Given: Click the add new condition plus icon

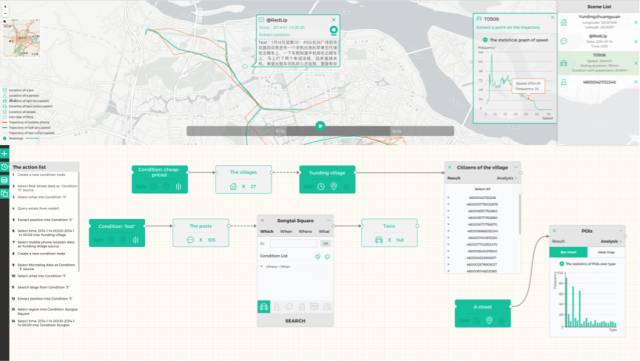Looking at the screenshot, I should (4, 154).
